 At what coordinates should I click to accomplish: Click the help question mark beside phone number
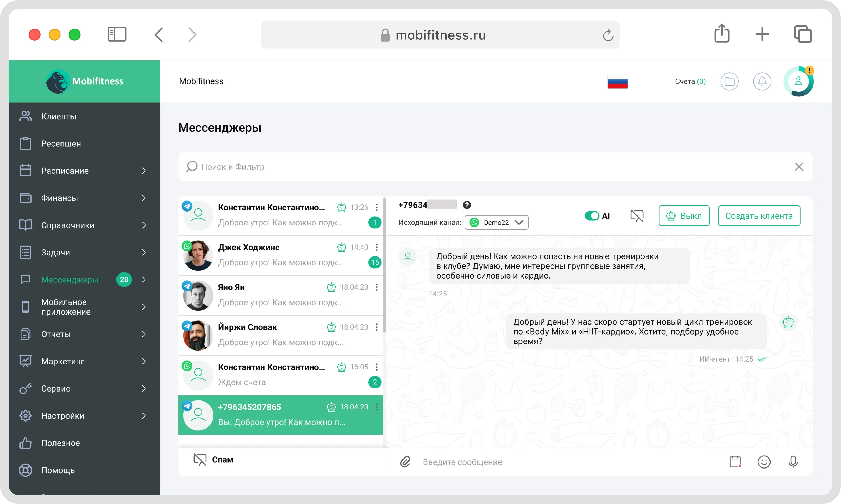[467, 205]
